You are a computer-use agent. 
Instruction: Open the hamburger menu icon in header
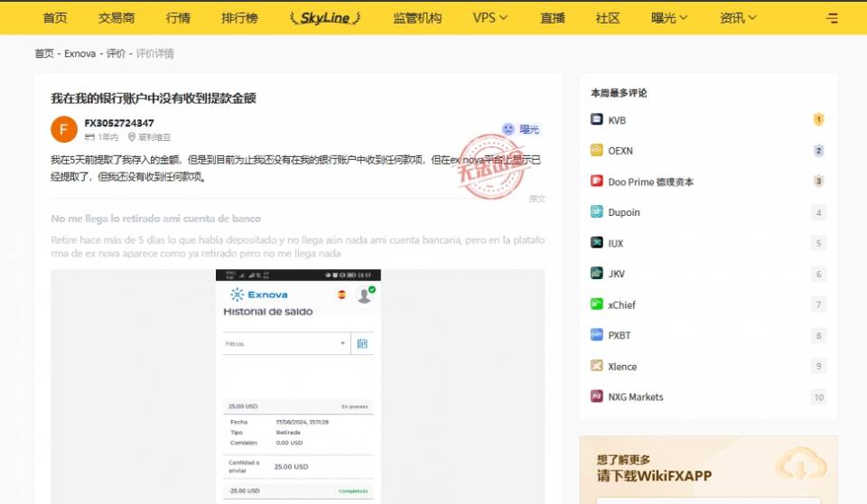point(832,18)
